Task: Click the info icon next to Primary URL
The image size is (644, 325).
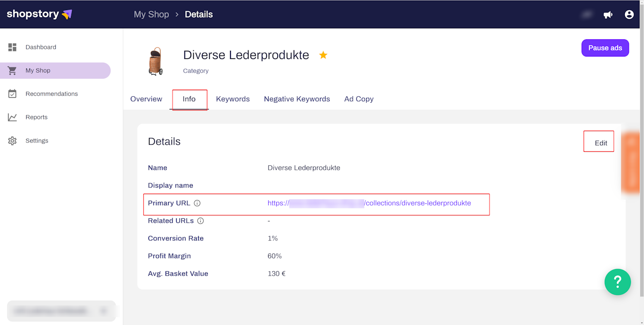Action: [x=197, y=204]
